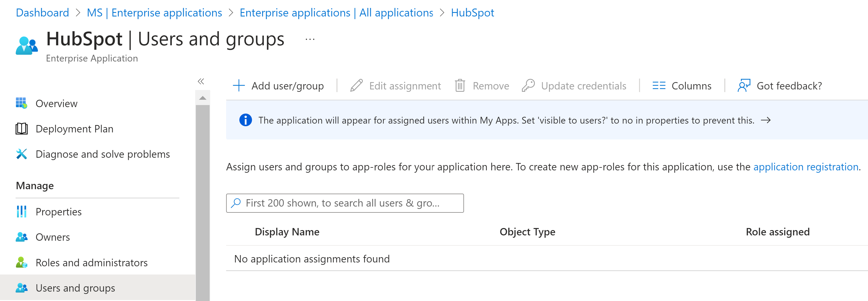Open the application registration link
The image size is (868, 301).
pos(806,167)
